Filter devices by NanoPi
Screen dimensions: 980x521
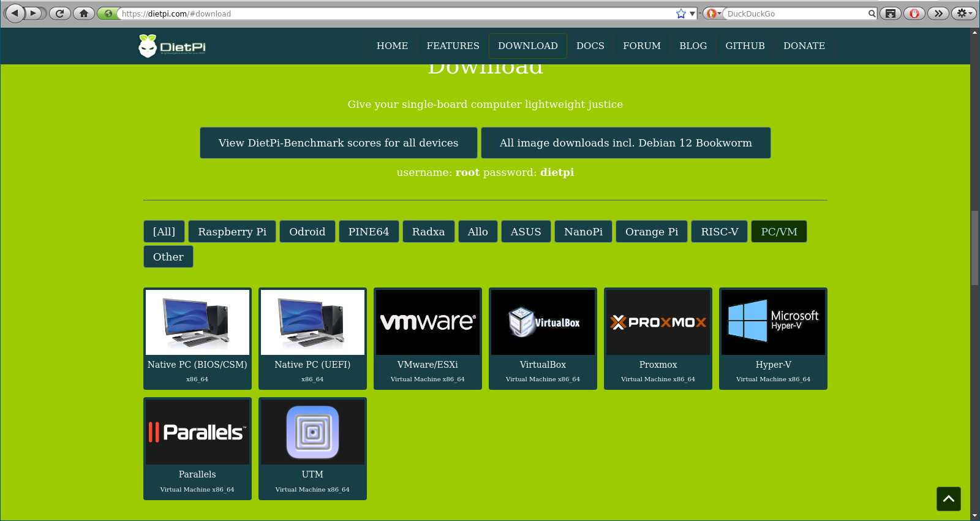(x=584, y=232)
